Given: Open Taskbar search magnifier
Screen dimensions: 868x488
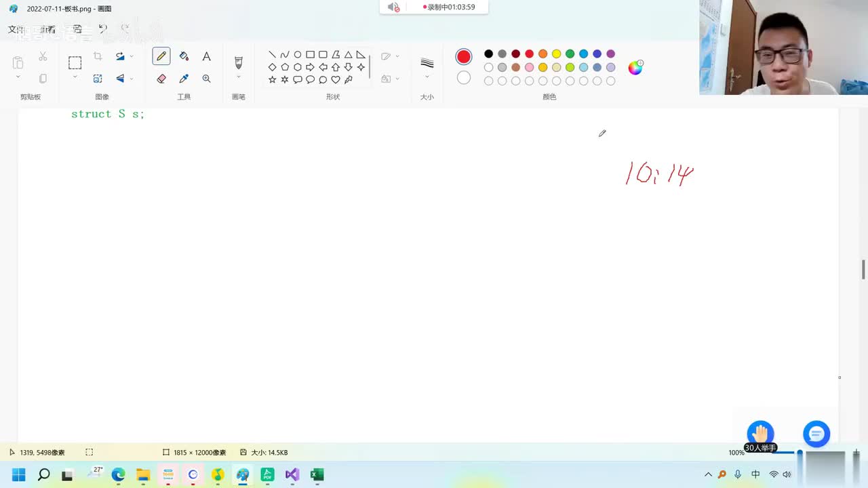Looking at the screenshot, I should click(x=43, y=474).
